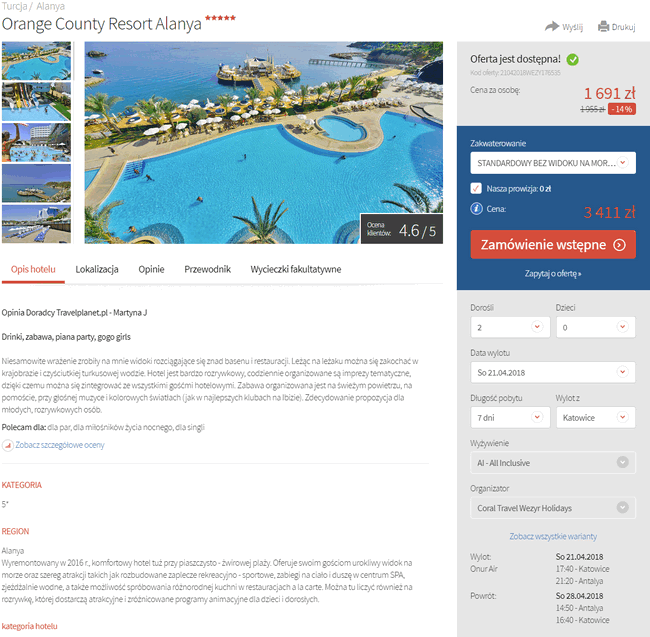650x637 pixels.
Task: Click the Turcja breadcrumb link
Action: [14, 6]
